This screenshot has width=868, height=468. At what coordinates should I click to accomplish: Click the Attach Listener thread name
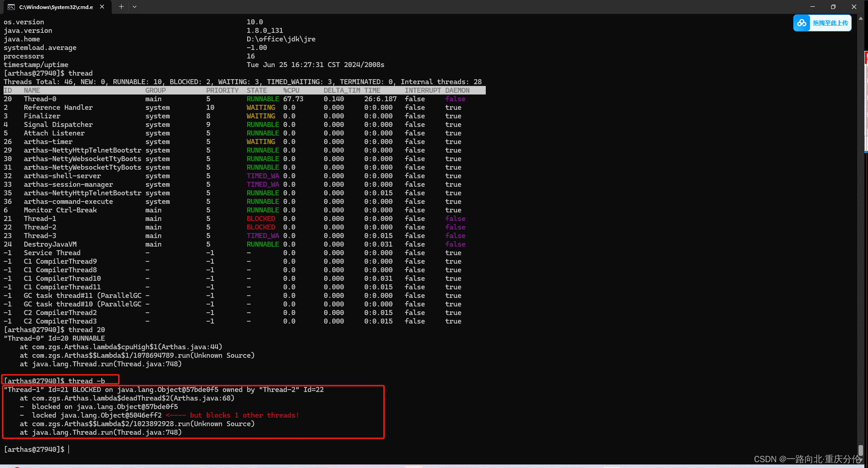click(x=54, y=133)
